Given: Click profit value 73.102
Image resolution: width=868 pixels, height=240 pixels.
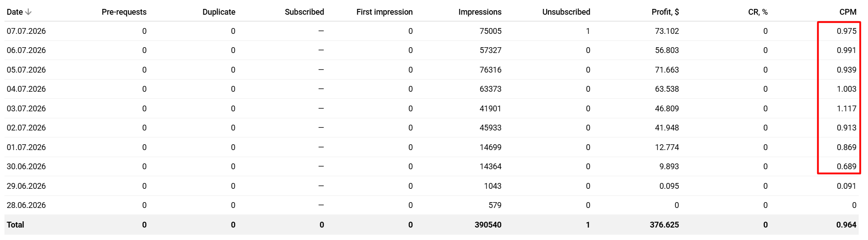Looking at the screenshot, I should [x=667, y=31].
